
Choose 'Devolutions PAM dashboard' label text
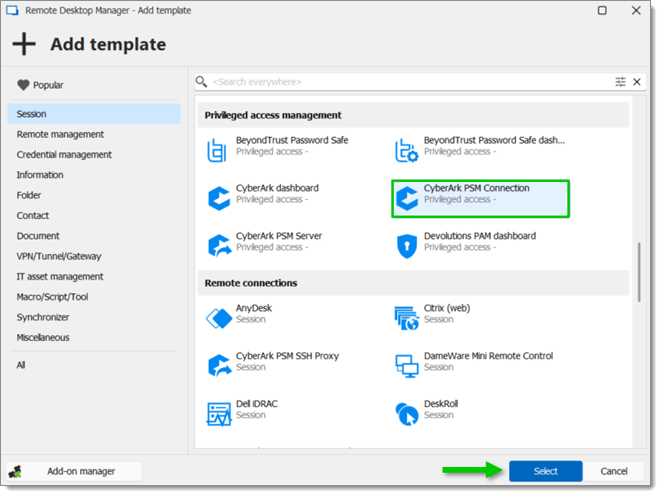480,236
